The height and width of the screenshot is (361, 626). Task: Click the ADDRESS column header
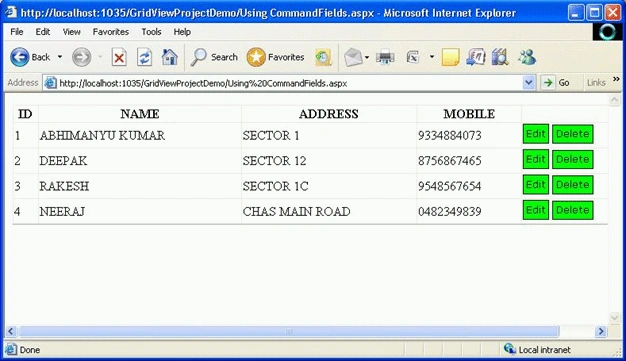329,114
